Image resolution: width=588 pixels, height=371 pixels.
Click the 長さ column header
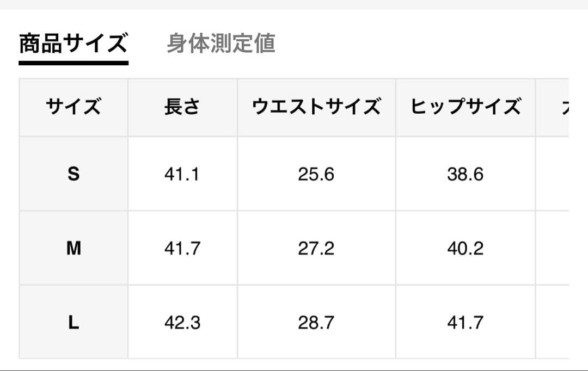[182, 107]
